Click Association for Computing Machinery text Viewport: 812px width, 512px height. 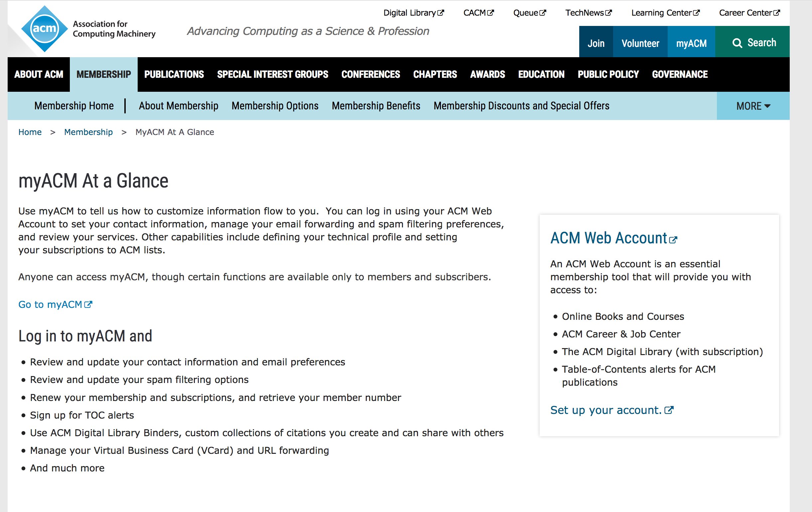pos(114,29)
